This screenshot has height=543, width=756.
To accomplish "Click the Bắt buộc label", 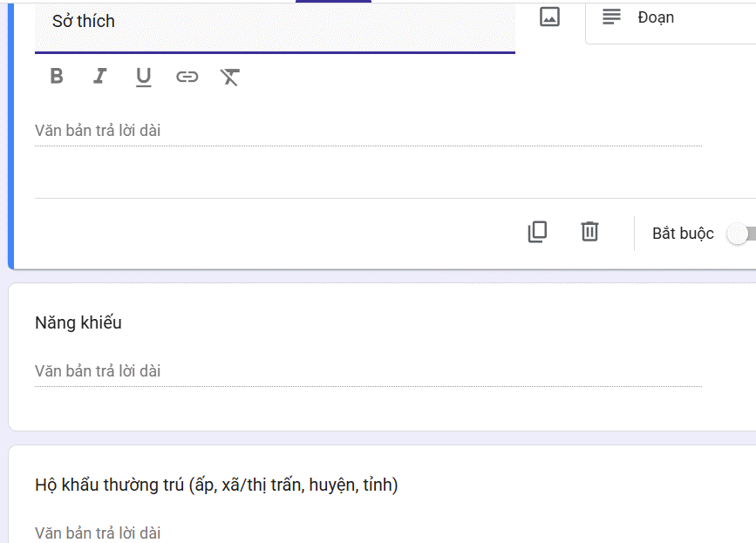I will click(683, 234).
